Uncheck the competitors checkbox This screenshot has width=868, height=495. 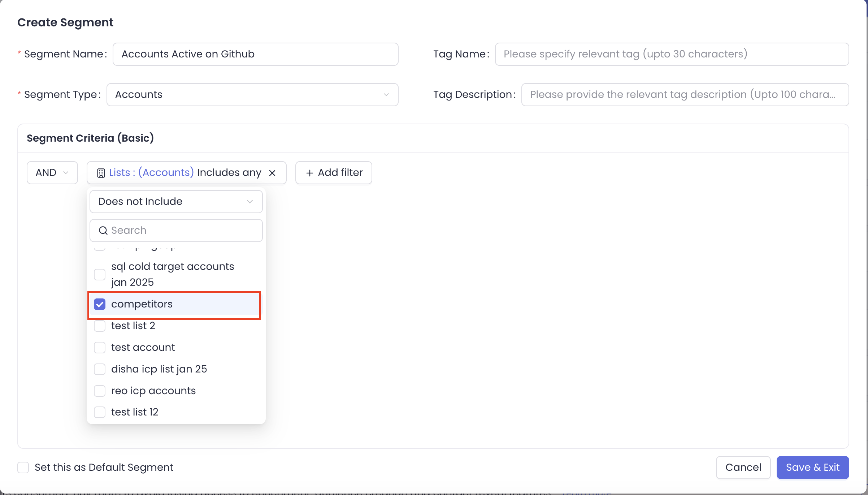pos(100,304)
